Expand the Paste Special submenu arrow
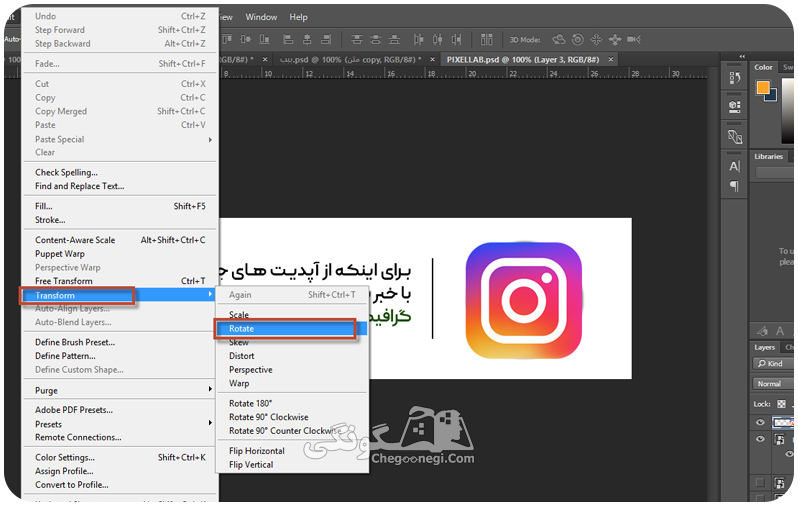798x508 pixels. point(210,139)
